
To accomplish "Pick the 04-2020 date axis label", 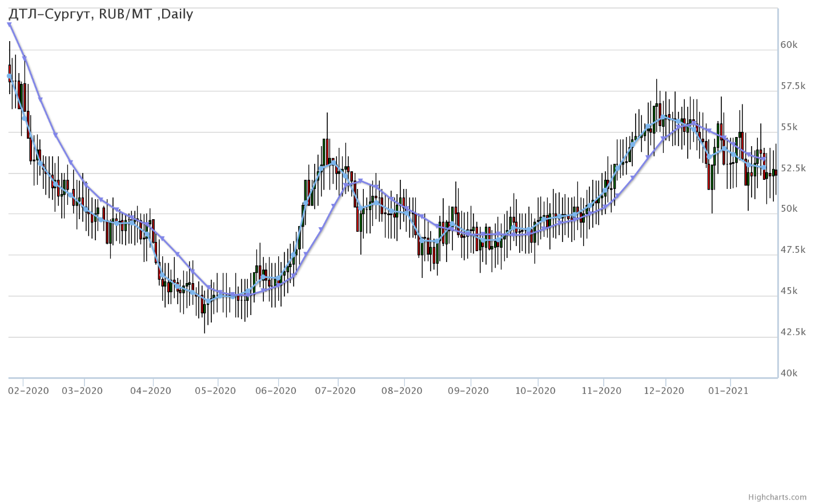I will (x=151, y=391).
